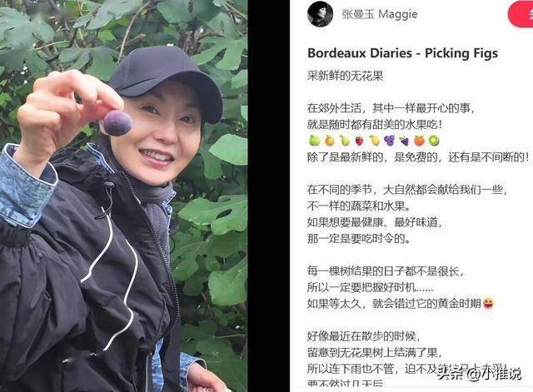Image resolution: width=533 pixels, height=392 pixels.
Task: Click the green apple emoji
Action: pos(314,141)
